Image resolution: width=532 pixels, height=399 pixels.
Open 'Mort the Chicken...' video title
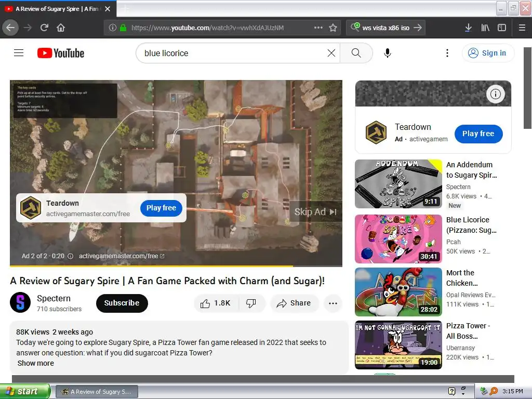pos(462,278)
